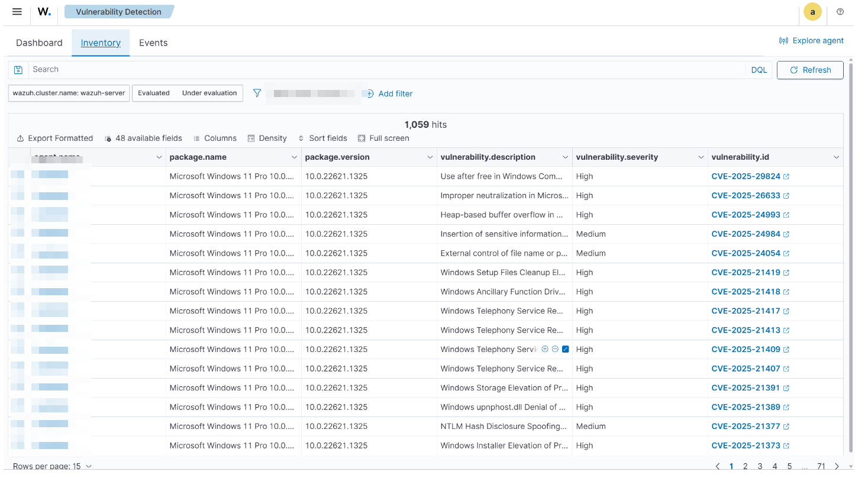Filter for value with plus cell icon
Screen dimensions: 868x481
(x=545, y=349)
